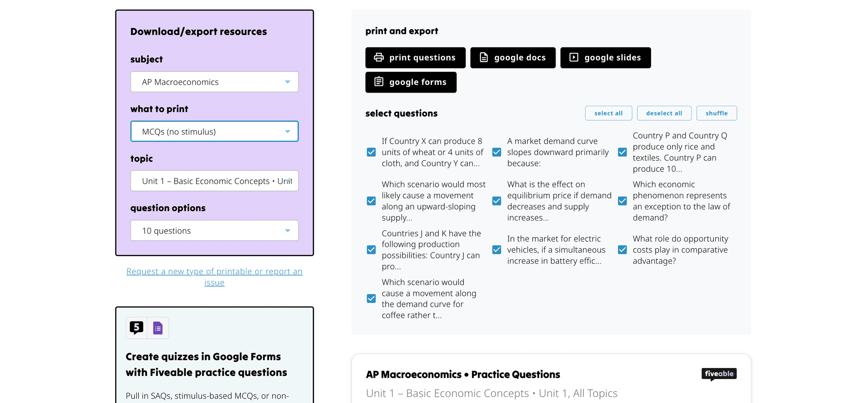Expand the topic dropdown for Unit 1
Image resolution: width=868 pixels, height=403 pixels.
[x=288, y=181]
